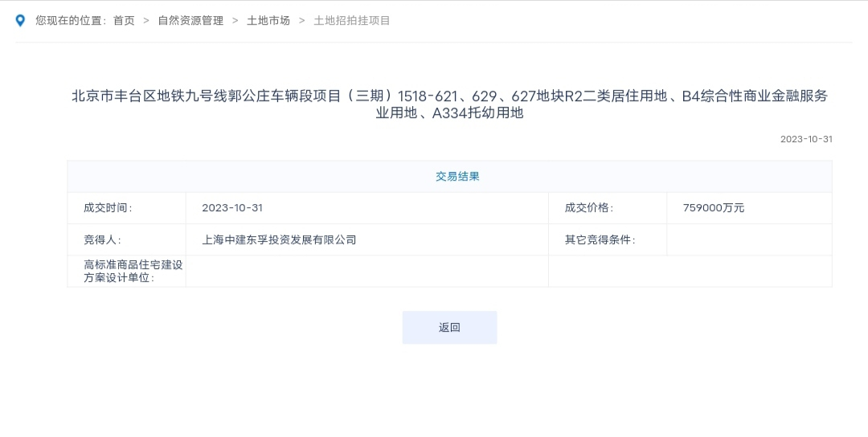Image resolution: width=868 pixels, height=437 pixels.
Task: Click the publish date below the title
Action: point(806,139)
